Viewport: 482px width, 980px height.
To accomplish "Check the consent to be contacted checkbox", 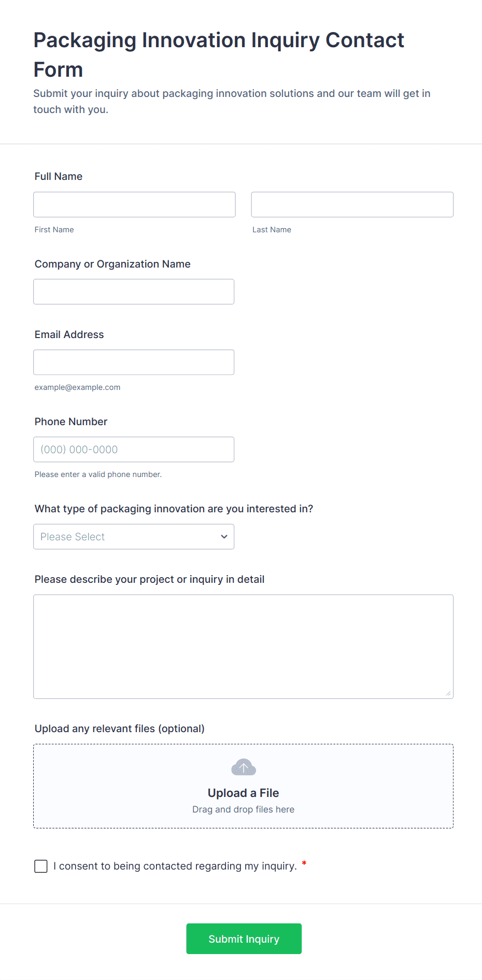I will tap(41, 866).
